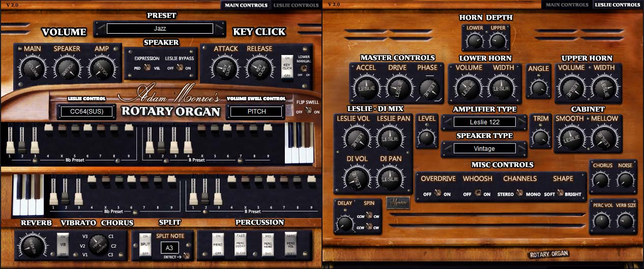Click the Accel master control knob

365,87
